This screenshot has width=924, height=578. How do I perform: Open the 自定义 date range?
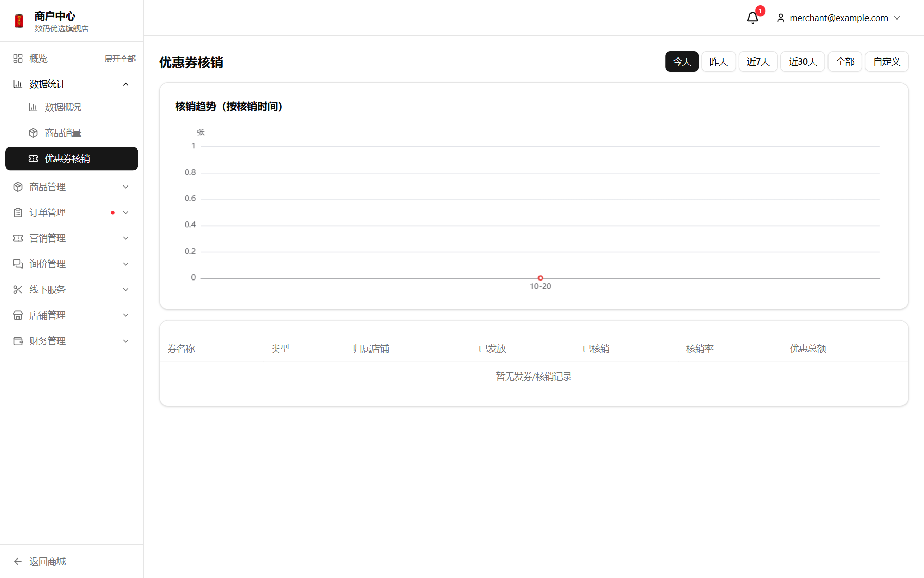887,62
